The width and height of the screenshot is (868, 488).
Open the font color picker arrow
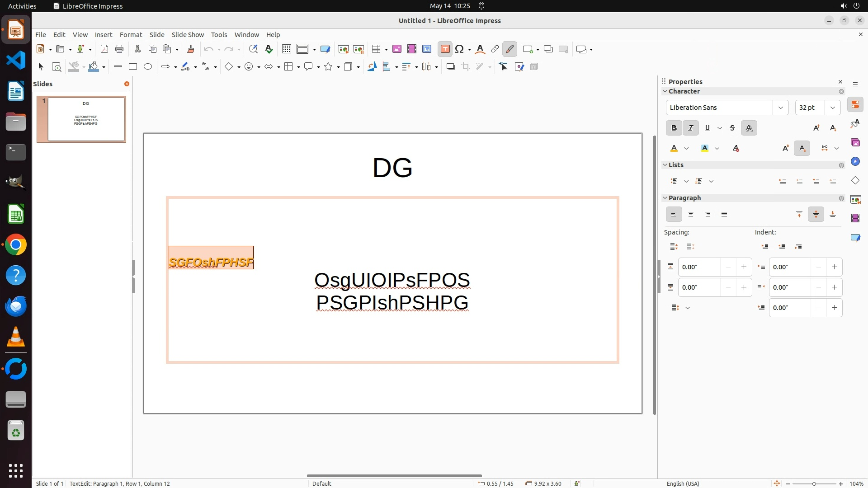[x=686, y=148]
